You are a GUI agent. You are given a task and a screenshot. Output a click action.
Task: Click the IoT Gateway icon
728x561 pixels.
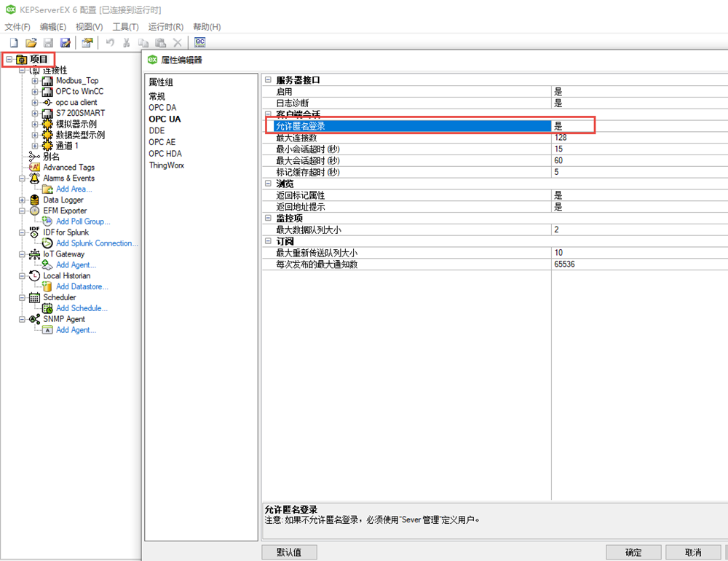[34, 254]
